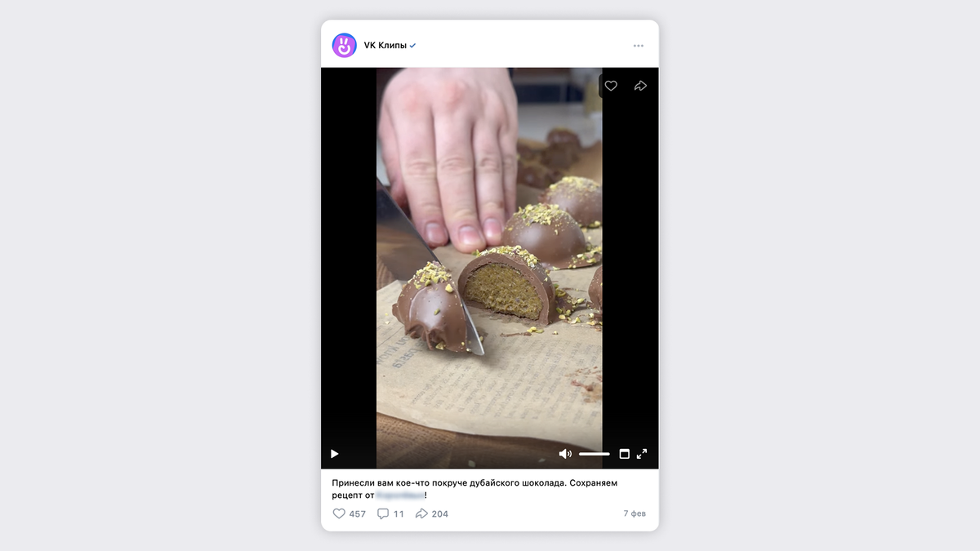
Task: Expand the video to fullscreen
Action: (x=642, y=454)
